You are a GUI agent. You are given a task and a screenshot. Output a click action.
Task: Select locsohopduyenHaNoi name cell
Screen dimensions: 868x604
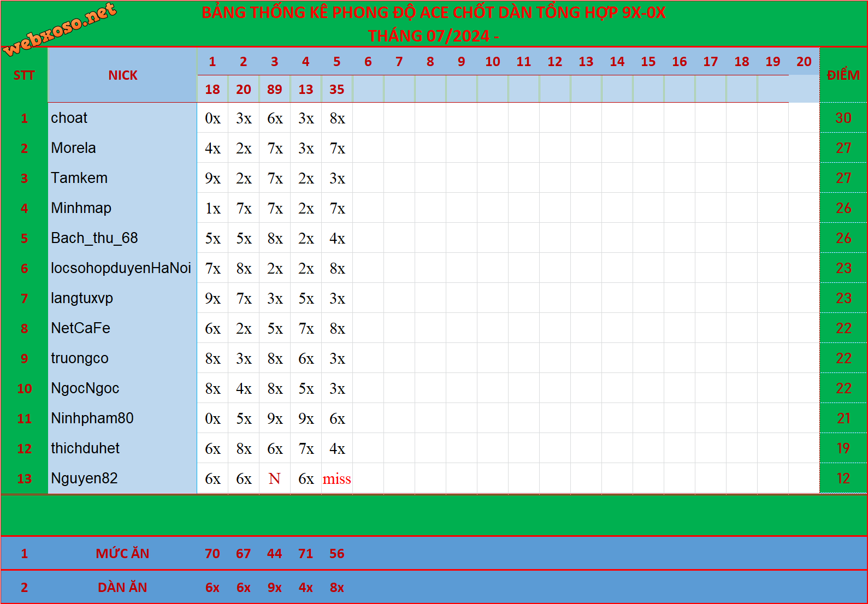pos(122,268)
